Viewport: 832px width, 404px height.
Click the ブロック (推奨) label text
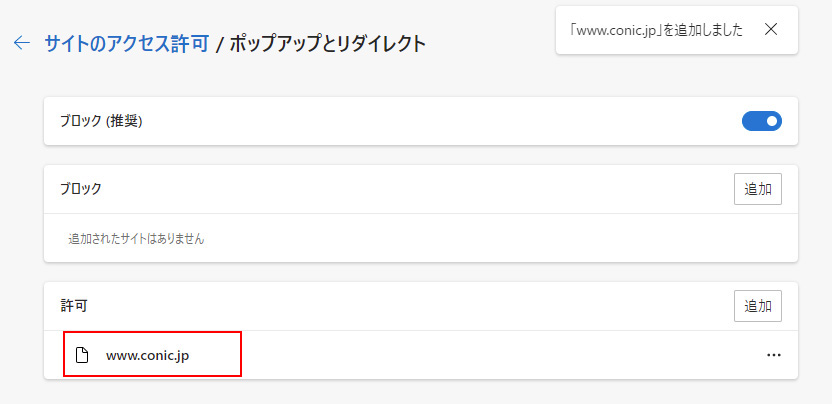click(x=101, y=121)
